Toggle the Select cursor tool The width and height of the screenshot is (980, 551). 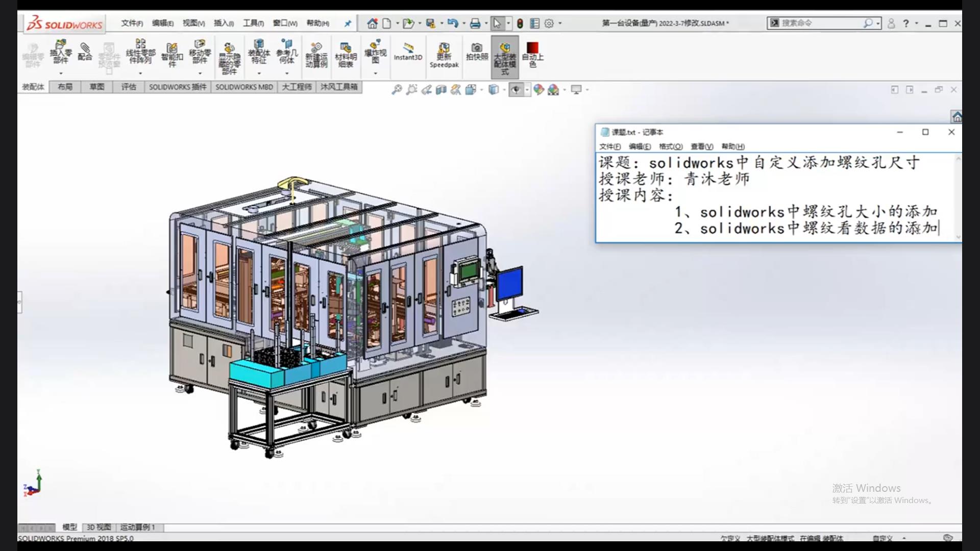pos(497,23)
